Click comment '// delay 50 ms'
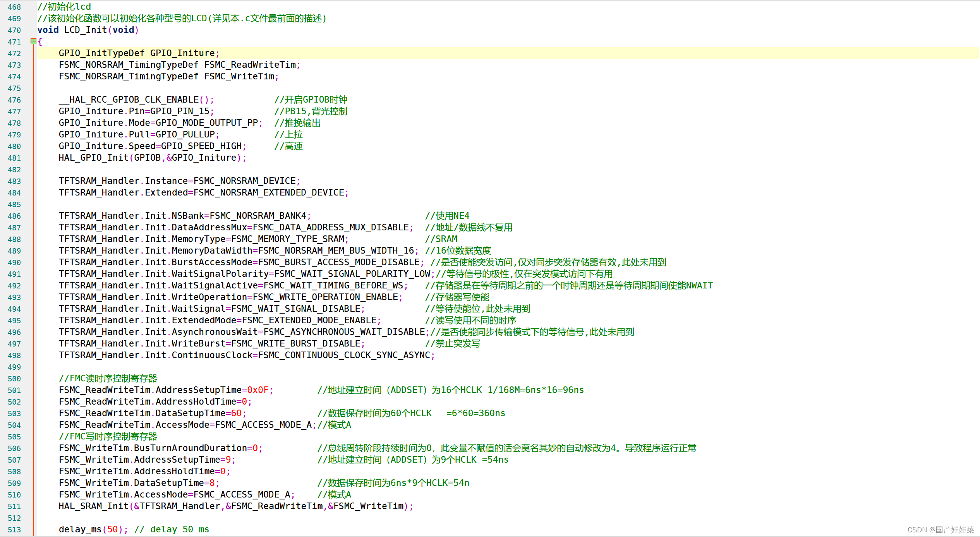Viewport: 980px width, 537px height. (172, 529)
